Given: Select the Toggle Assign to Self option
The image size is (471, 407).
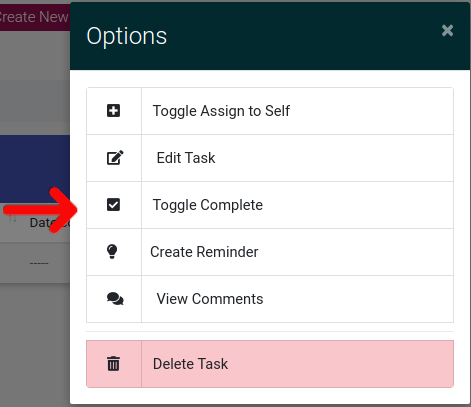Looking at the screenshot, I should pos(270,111).
